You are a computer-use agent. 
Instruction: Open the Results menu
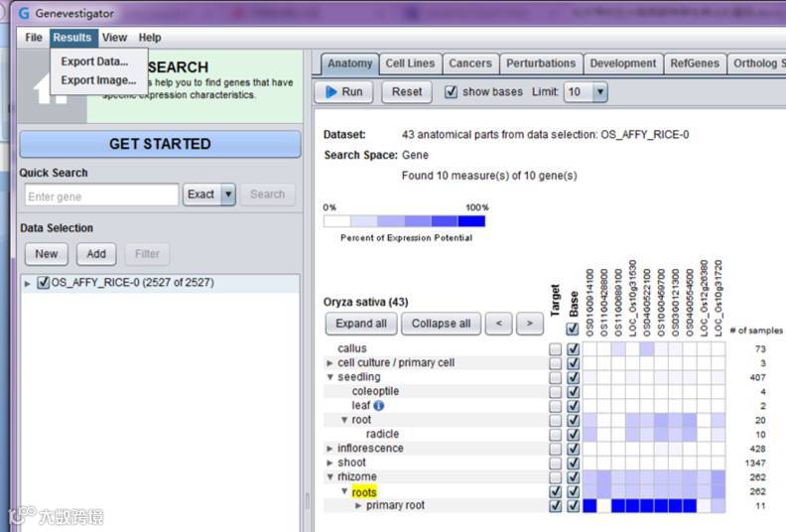tap(72, 38)
